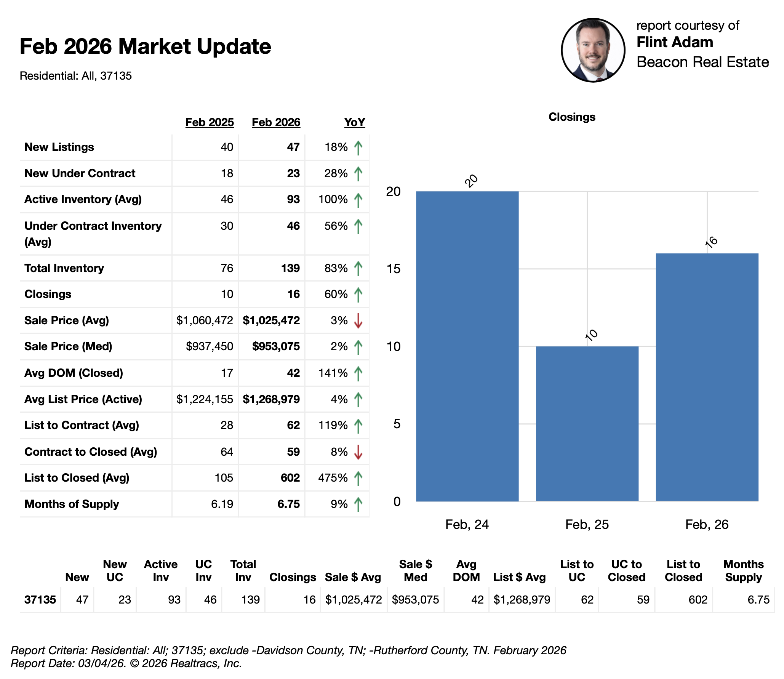Screen dimensions: 784x679
Task: Click the green arrow for Active Inventory 100%
Action: click(358, 200)
